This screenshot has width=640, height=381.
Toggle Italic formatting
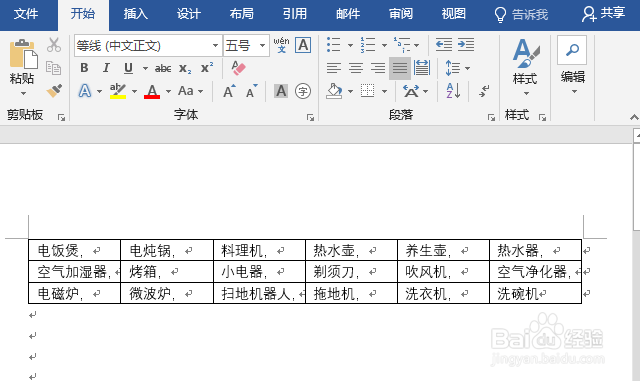(106, 68)
